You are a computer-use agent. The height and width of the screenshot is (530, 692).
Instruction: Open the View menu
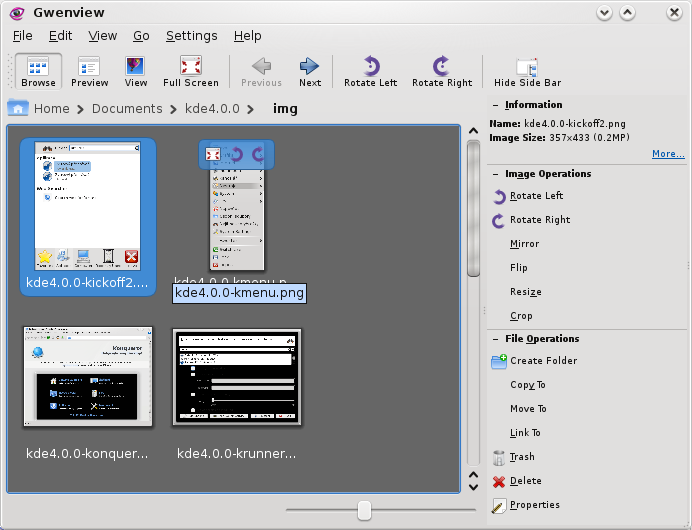coord(102,36)
